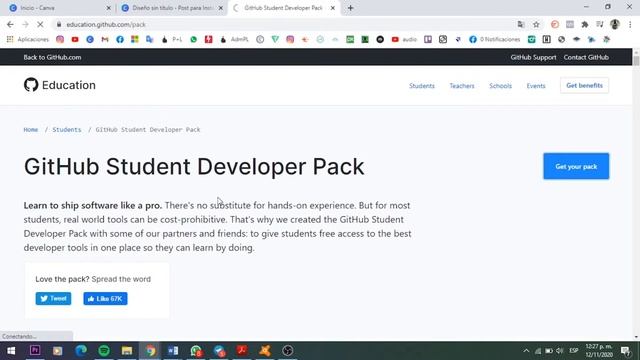Open the P+L bookmark
Screen dimensions: 640x360
point(172,40)
